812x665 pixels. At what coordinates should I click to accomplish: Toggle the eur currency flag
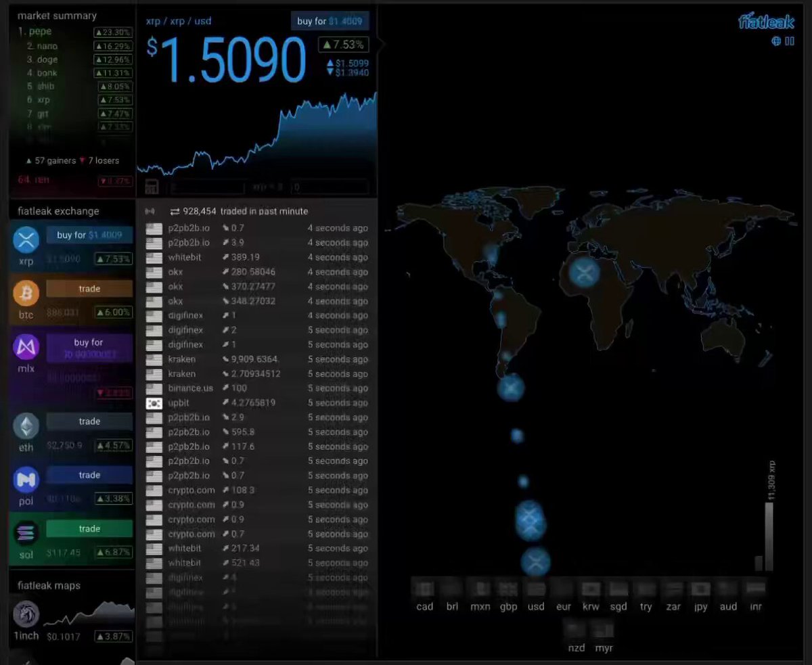click(x=564, y=589)
